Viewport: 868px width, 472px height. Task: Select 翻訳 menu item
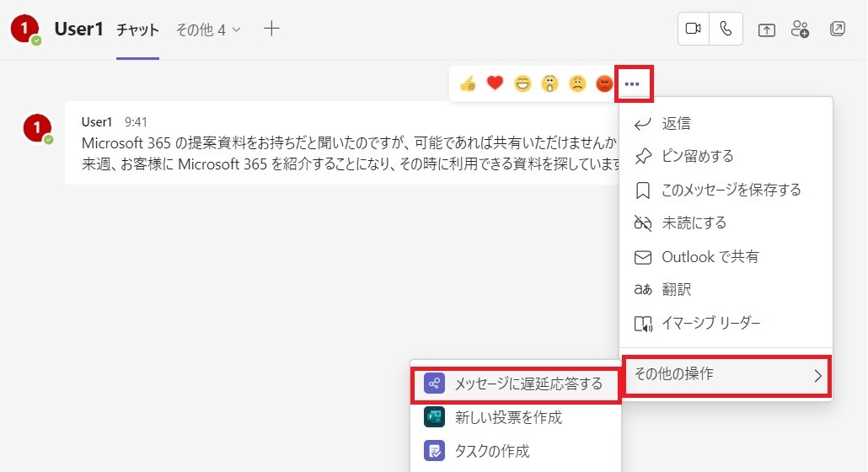click(x=726, y=289)
